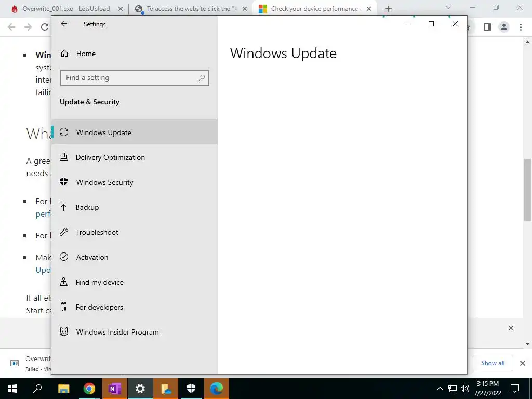Click the Activation checkmark circle icon
Image resolution: width=532 pixels, height=399 pixels.
(64, 257)
